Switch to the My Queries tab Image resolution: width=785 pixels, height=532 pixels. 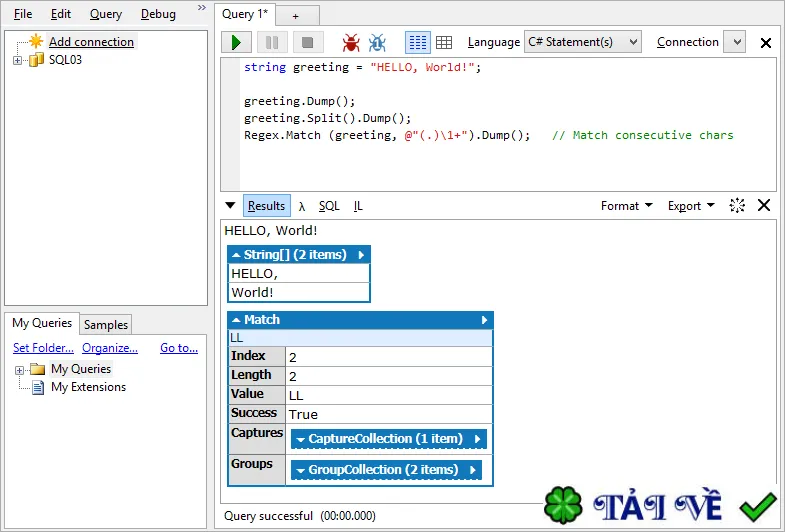pos(42,323)
